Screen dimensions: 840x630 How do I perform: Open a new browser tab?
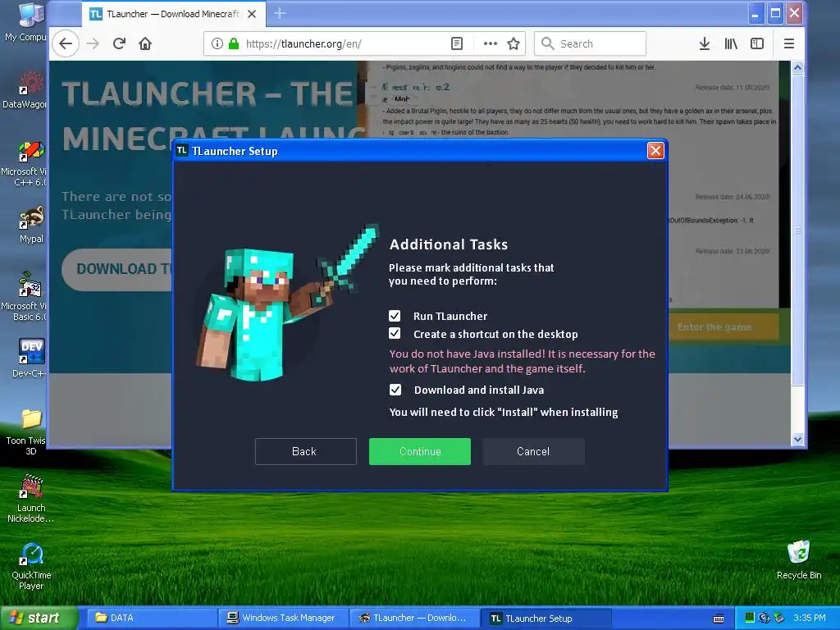pos(280,13)
